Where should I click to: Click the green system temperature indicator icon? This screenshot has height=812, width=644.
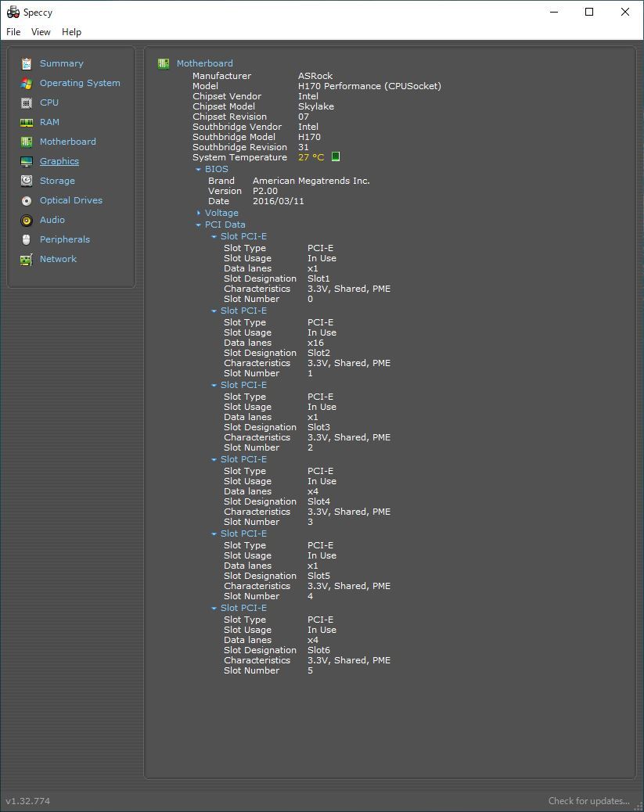click(336, 157)
